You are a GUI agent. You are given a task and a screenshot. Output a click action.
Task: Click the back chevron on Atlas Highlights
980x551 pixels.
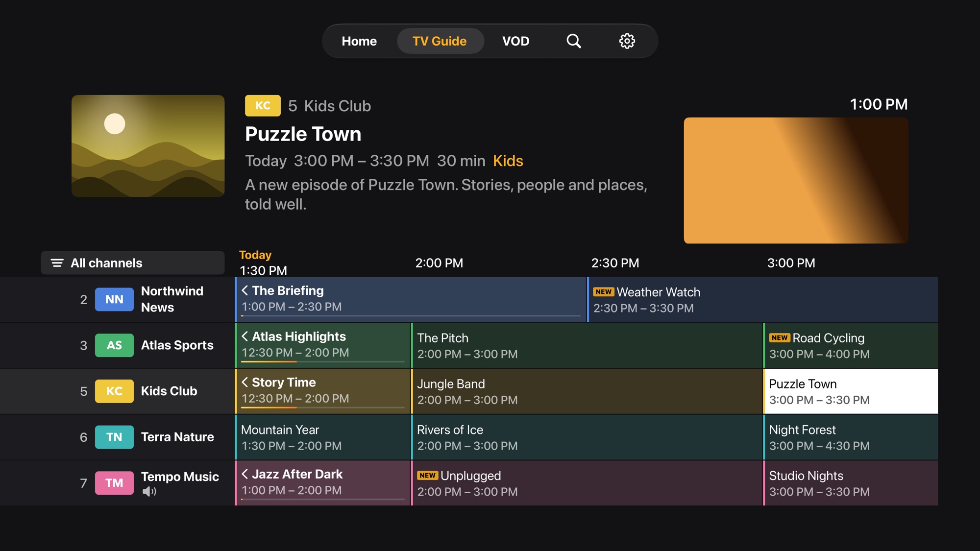pyautogui.click(x=245, y=336)
